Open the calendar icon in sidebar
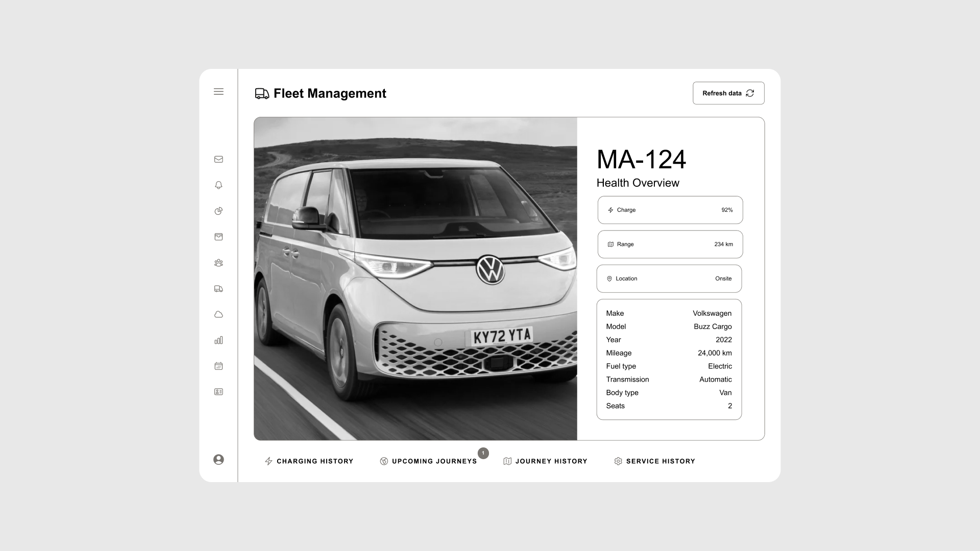 [x=218, y=366]
